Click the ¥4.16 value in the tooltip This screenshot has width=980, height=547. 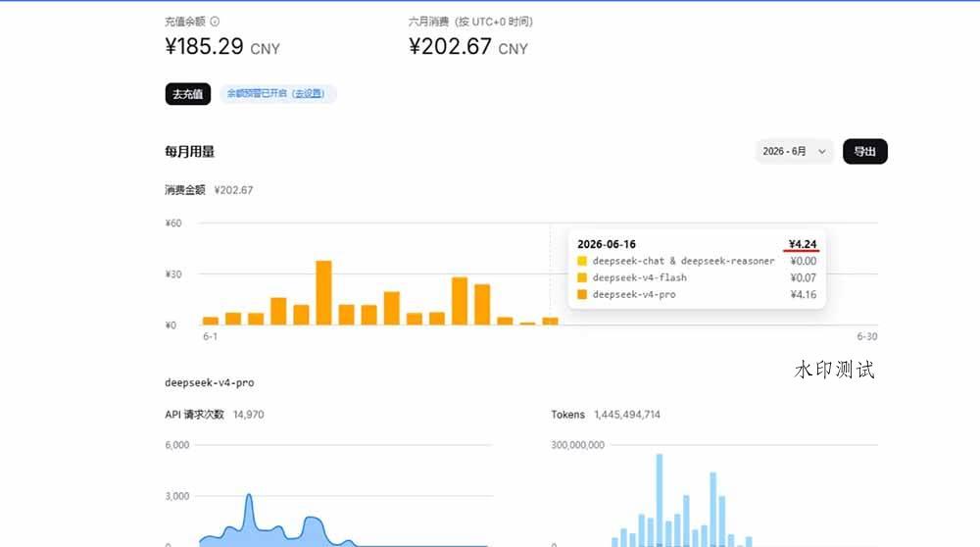click(x=804, y=294)
